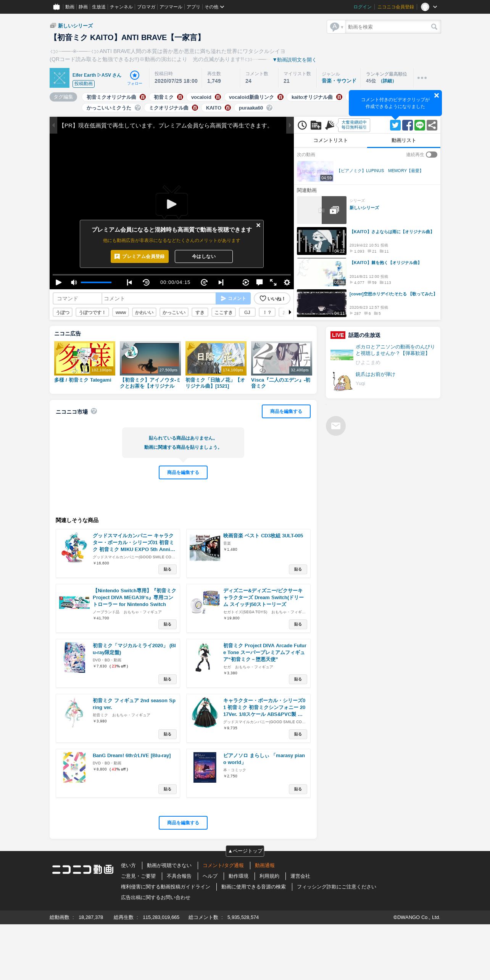
Task: Expand video description ▼動画説明文を開く
Action: pos(294,60)
